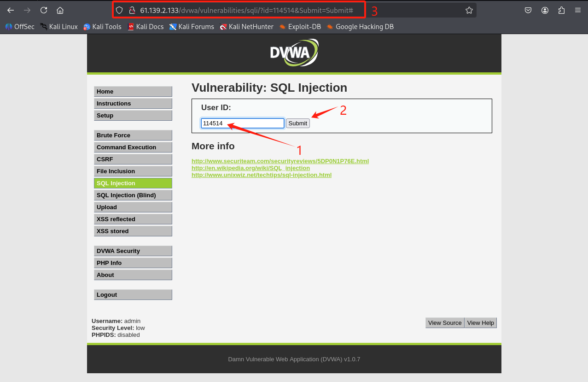Click the View Help button

click(x=480, y=323)
